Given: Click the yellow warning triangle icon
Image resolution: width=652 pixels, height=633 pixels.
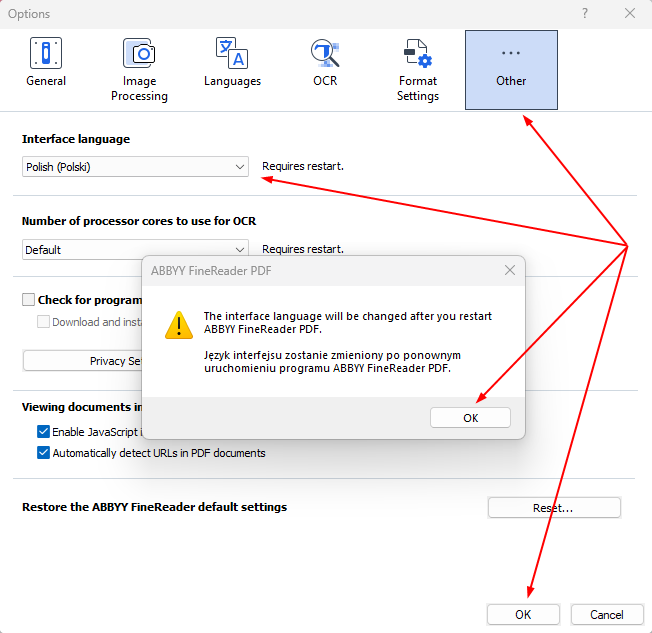Looking at the screenshot, I should 179,325.
